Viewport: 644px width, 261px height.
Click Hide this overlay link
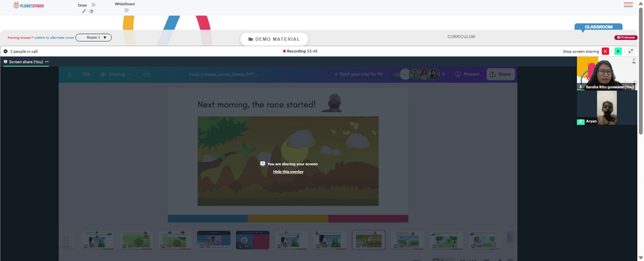click(x=288, y=172)
